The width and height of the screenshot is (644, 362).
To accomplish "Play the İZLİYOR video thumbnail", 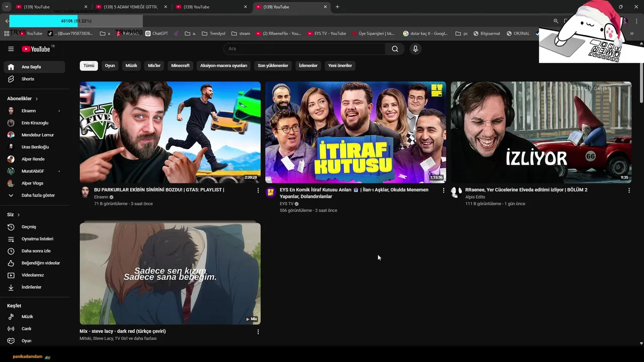I will (x=541, y=132).
